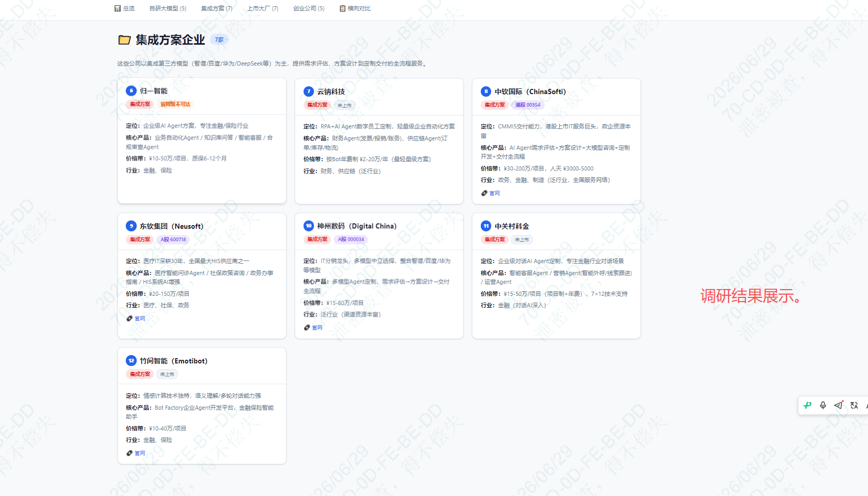Click 集成方案 tag on 神州数码 card
This screenshot has height=496, width=868.
(317, 240)
